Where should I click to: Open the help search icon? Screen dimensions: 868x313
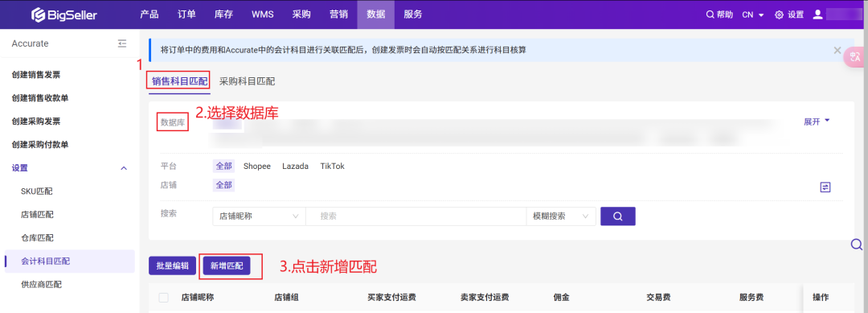point(710,15)
